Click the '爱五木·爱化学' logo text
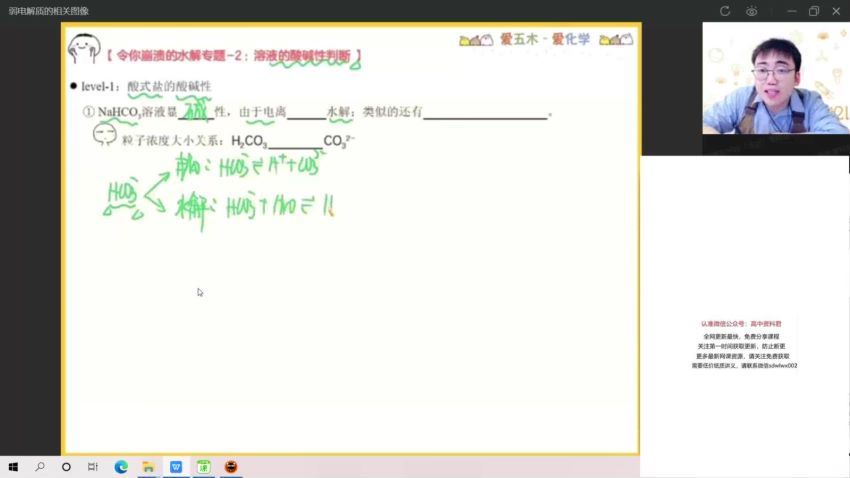The image size is (850, 478). point(545,39)
